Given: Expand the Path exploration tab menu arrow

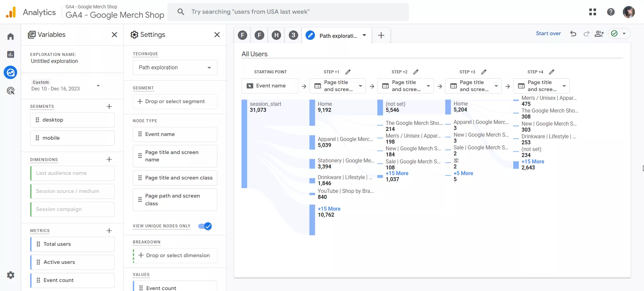Looking at the screenshot, I should coord(364,35).
